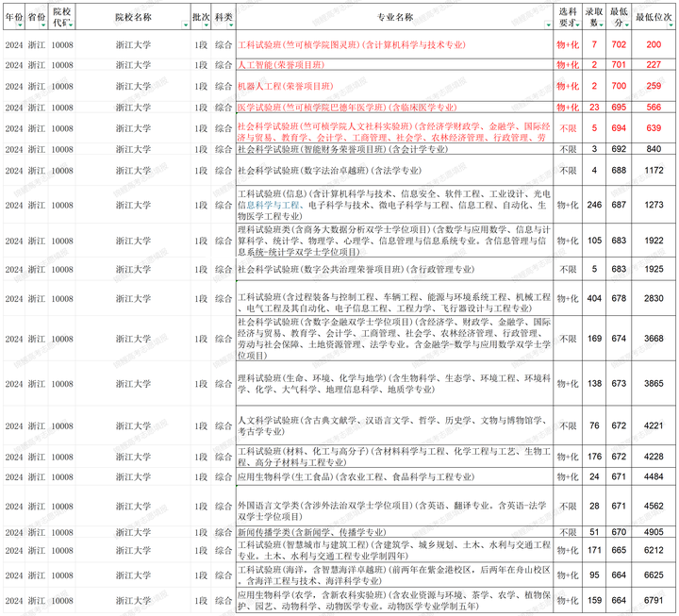Screen dimensions: 679x616
Task: Click the lowest rank cell 3668
Action: tap(654, 339)
